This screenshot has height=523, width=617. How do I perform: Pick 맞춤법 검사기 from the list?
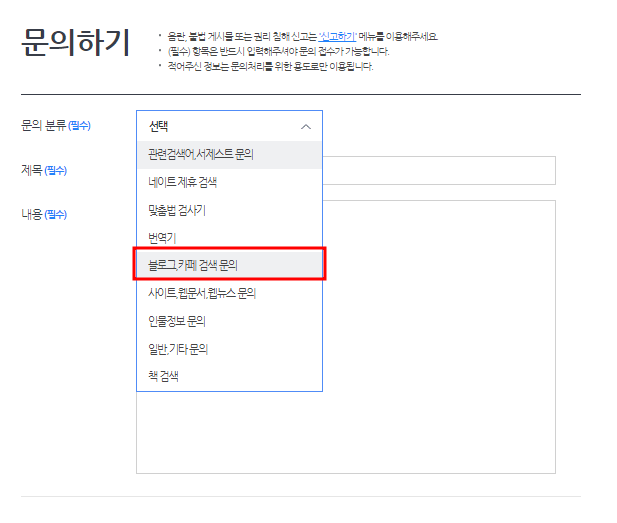click(229, 210)
